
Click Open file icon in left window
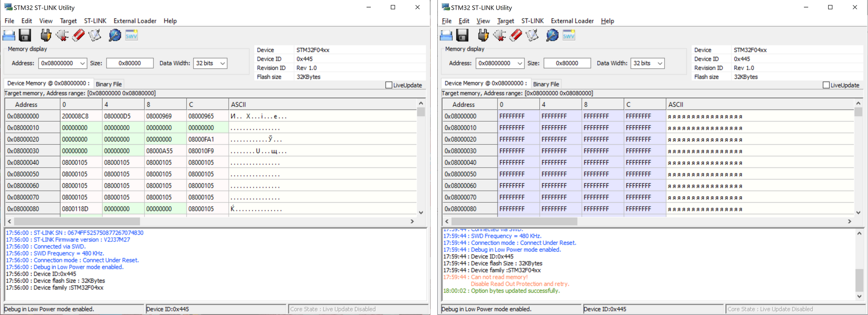point(9,35)
